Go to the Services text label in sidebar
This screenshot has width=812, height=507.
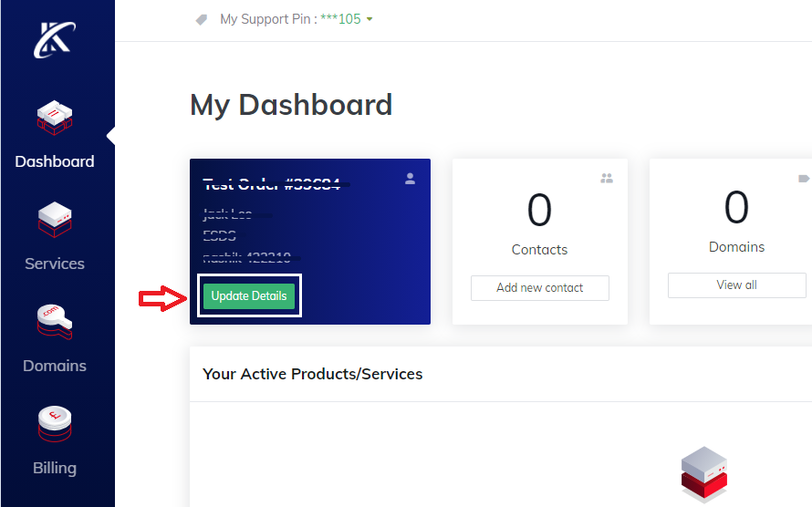click(x=55, y=264)
